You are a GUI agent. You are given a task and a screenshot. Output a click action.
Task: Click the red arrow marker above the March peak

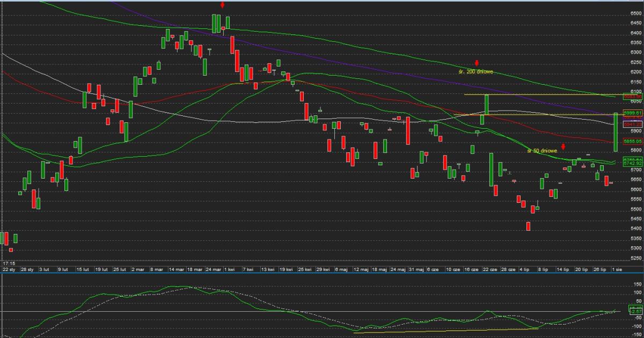[222, 5]
